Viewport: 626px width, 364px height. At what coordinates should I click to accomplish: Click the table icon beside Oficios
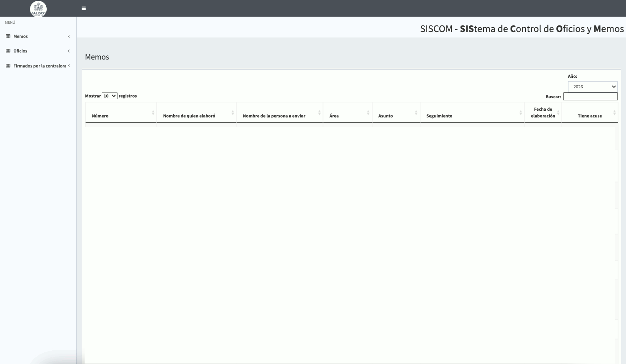tap(8, 51)
